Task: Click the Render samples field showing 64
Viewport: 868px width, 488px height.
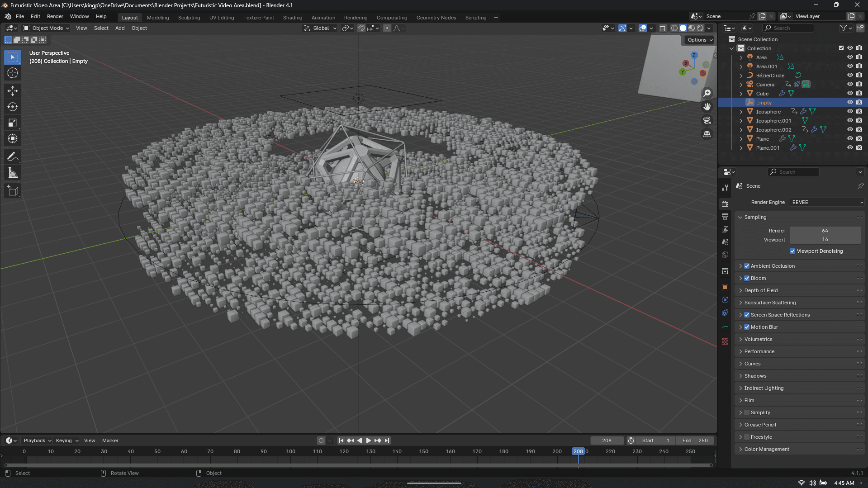Action: click(825, 231)
